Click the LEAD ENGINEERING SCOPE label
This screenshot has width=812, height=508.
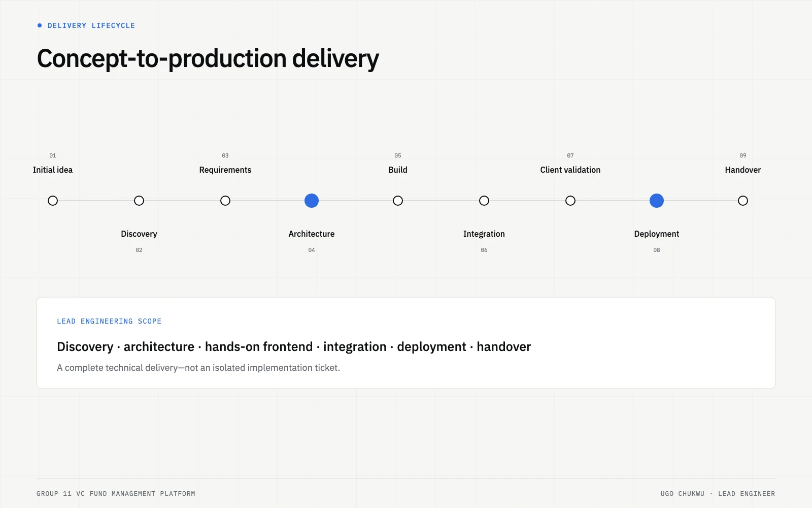click(x=109, y=321)
